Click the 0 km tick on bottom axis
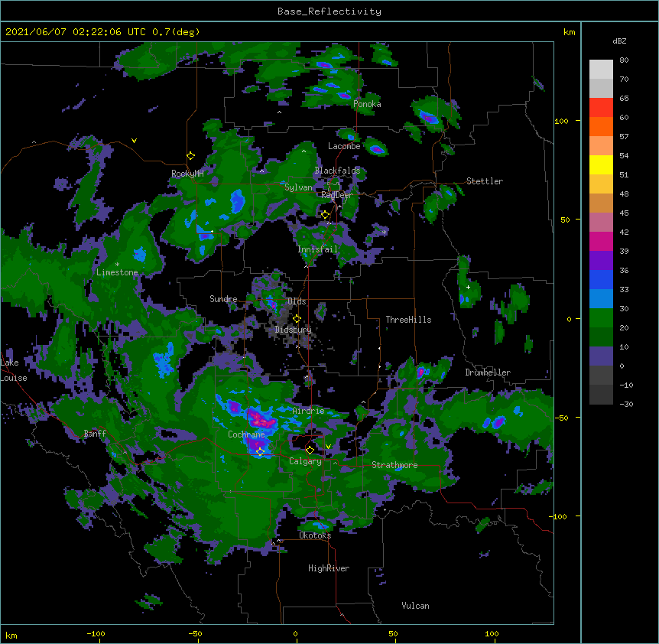 tap(296, 634)
